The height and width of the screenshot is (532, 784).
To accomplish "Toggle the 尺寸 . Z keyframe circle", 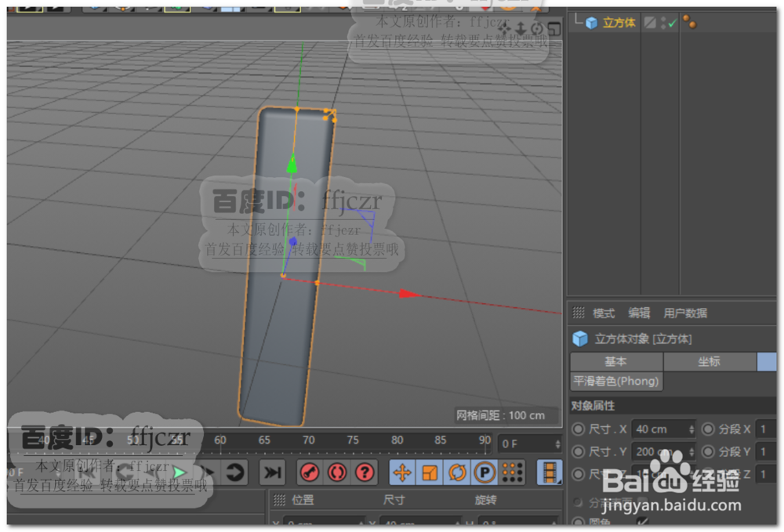I will click(x=579, y=474).
